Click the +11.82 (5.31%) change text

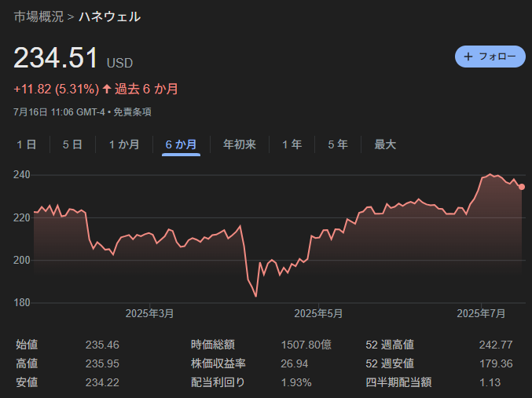coord(57,89)
